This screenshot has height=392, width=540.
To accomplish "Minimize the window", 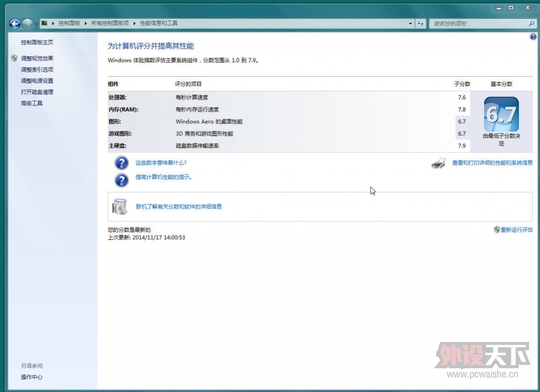I will tap(499, 8).
